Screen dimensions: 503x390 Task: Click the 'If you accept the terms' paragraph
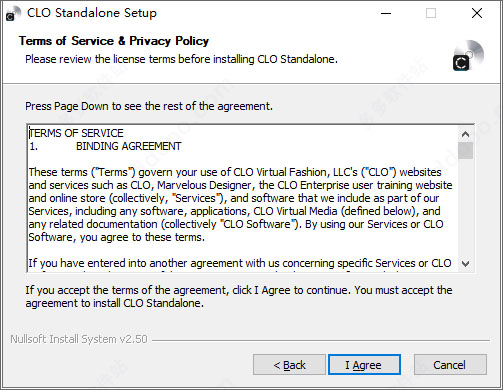pos(239,296)
